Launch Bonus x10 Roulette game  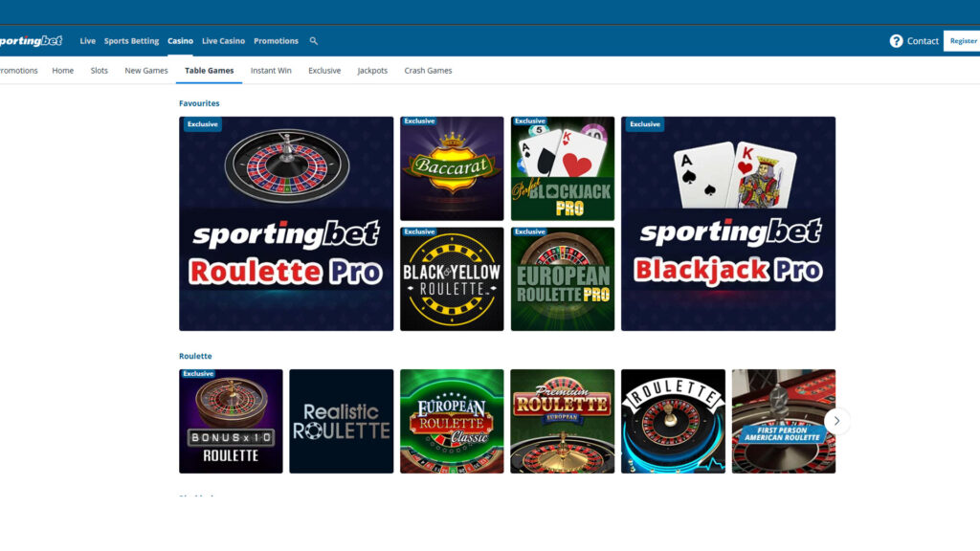tap(231, 421)
